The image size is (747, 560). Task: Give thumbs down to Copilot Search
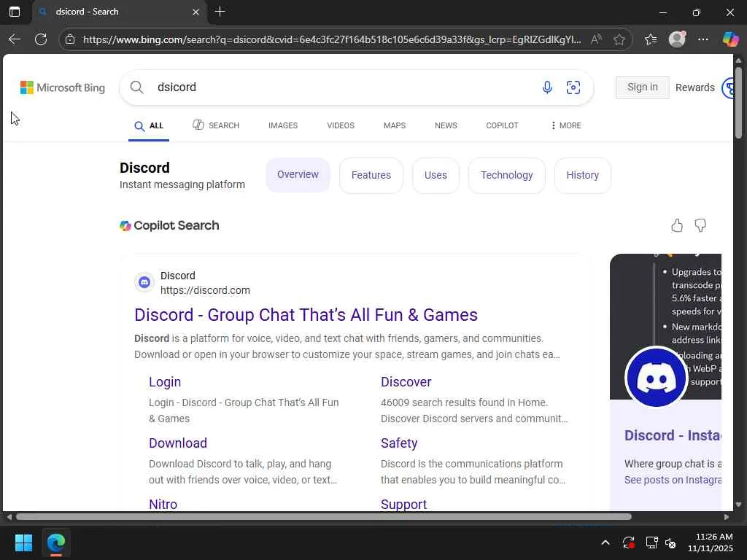(700, 225)
